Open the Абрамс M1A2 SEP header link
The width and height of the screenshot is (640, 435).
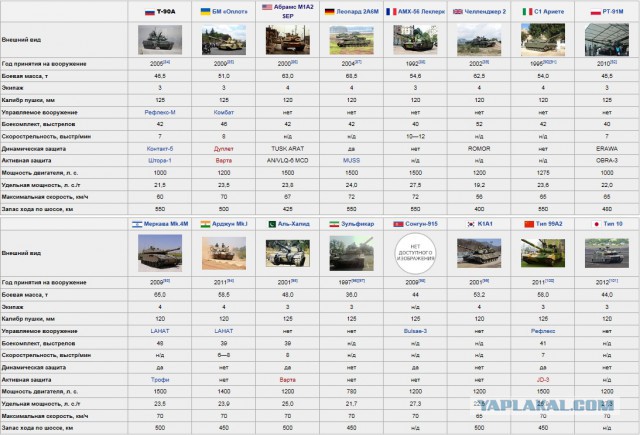pos(293,11)
